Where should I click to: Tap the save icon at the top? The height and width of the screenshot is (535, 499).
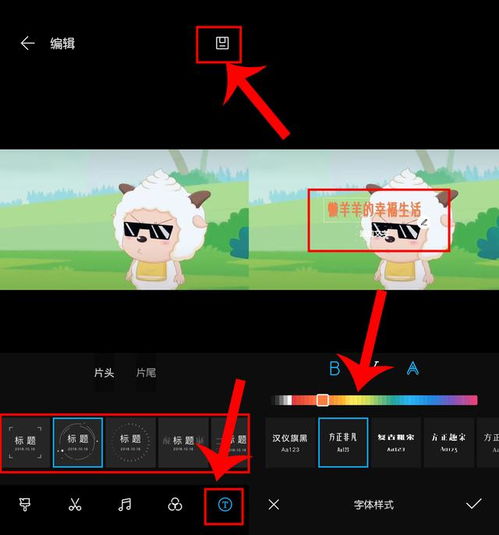tap(222, 43)
